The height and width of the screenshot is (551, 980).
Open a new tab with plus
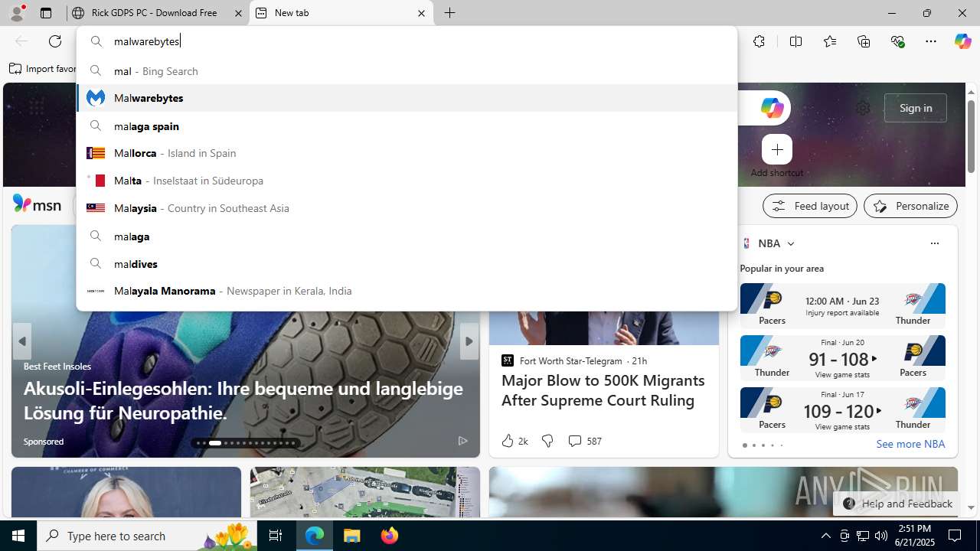click(450, 13)
